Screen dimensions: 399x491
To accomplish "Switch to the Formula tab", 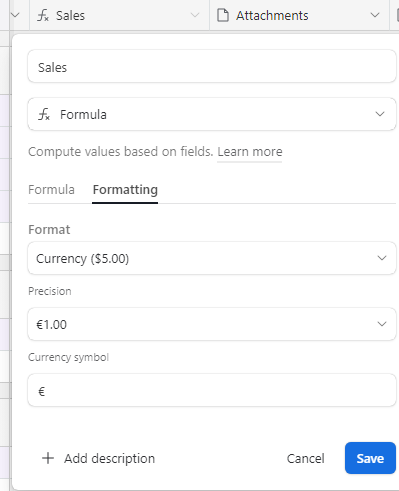I will pyautogui.click(x=51, y=190).
